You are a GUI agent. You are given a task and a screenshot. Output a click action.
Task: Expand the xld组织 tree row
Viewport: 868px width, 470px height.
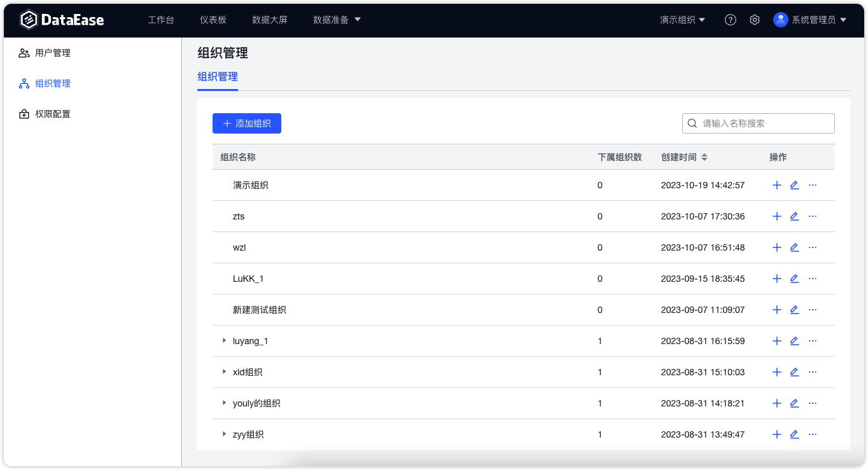pyautogui.click(x=224, y=371)
